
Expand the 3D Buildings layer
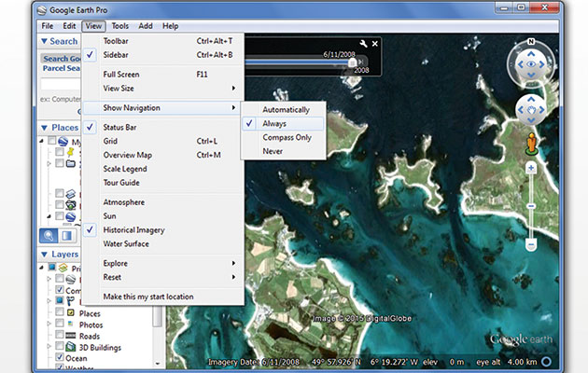49,346
